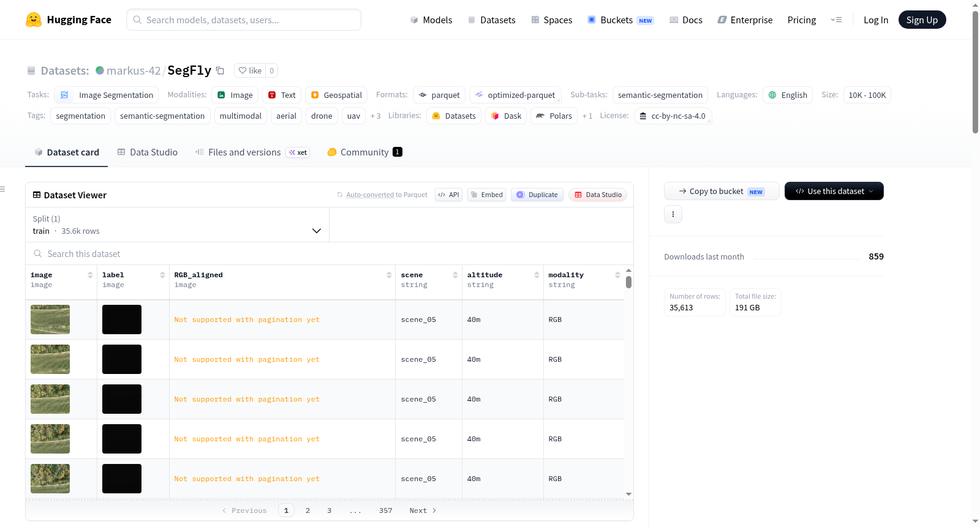
Task: Select the Geospatial modality tag
Action: 336,95
